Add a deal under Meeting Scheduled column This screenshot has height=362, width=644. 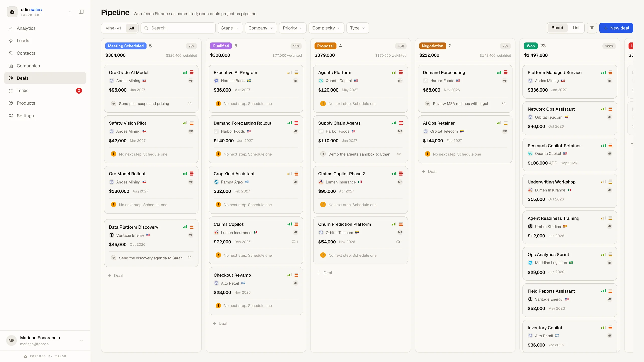(115, 276)
